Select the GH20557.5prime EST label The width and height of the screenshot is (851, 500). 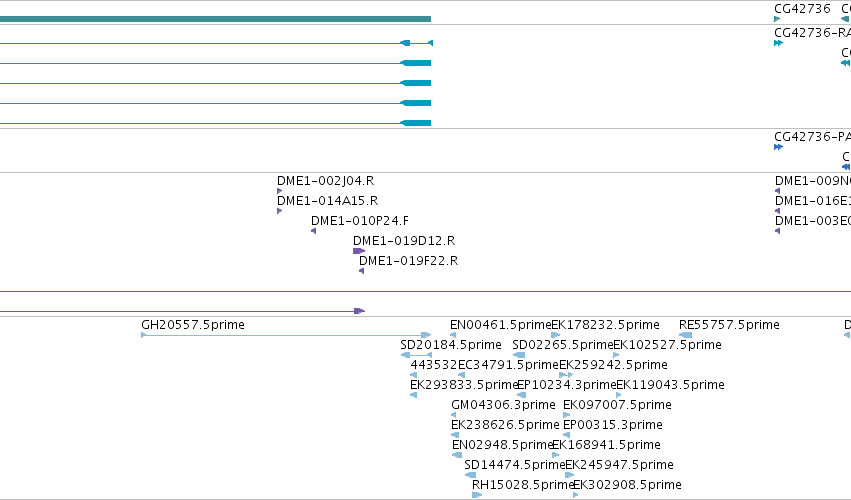[193, 325]
